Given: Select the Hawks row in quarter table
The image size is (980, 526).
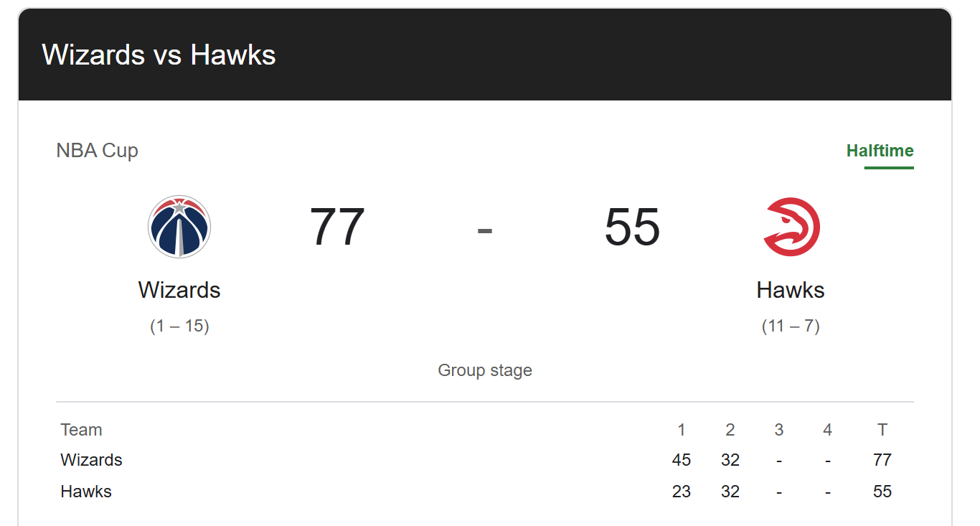Looking at the screenshot, I should point(86,492).
